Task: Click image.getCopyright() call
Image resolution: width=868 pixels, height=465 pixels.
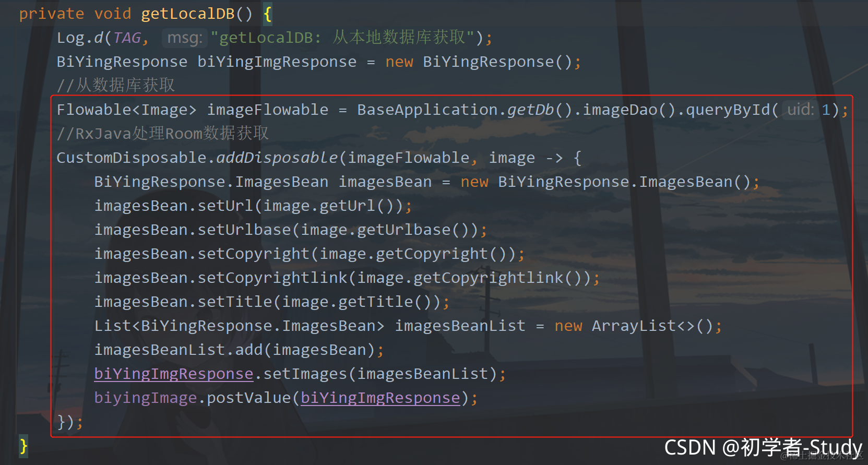Action: click(413, 254)
